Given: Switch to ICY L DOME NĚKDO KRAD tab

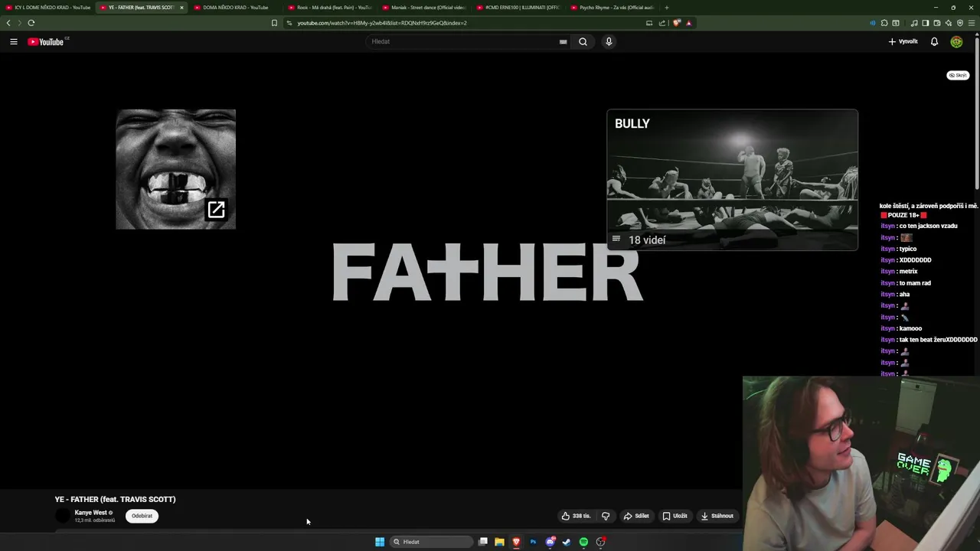Looking at the screenshot, I should [47, 8].
